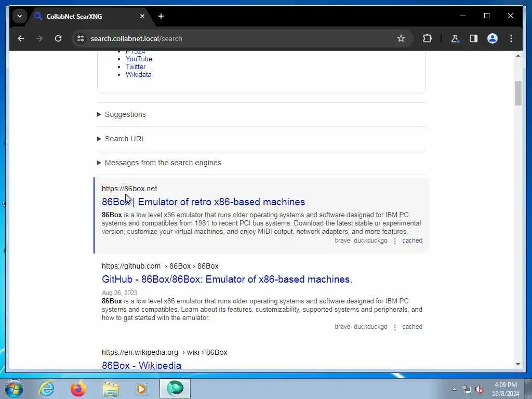Click the network icon in system tray
The width and height of the screenshot is (532, 399).
(x=467, y=389)
